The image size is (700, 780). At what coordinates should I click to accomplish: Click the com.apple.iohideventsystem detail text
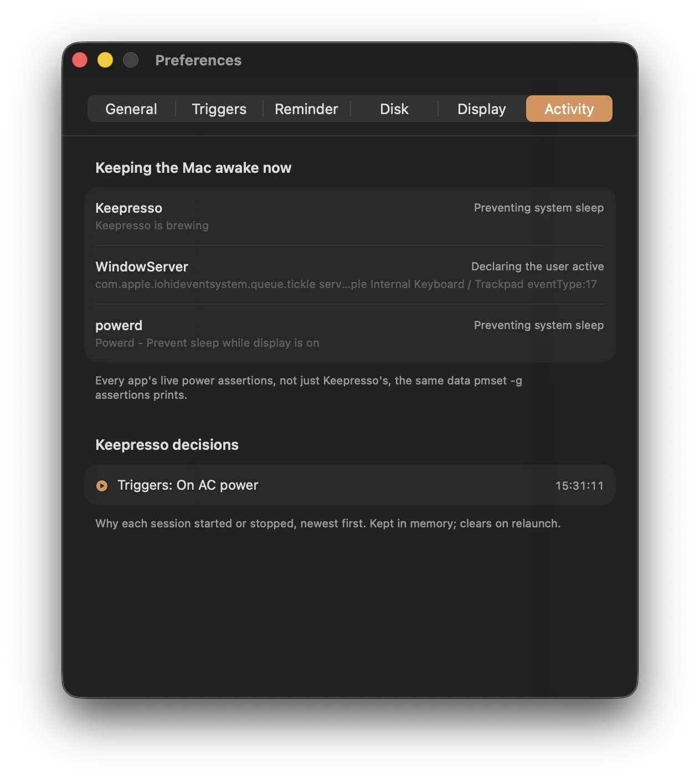(346, 284)
